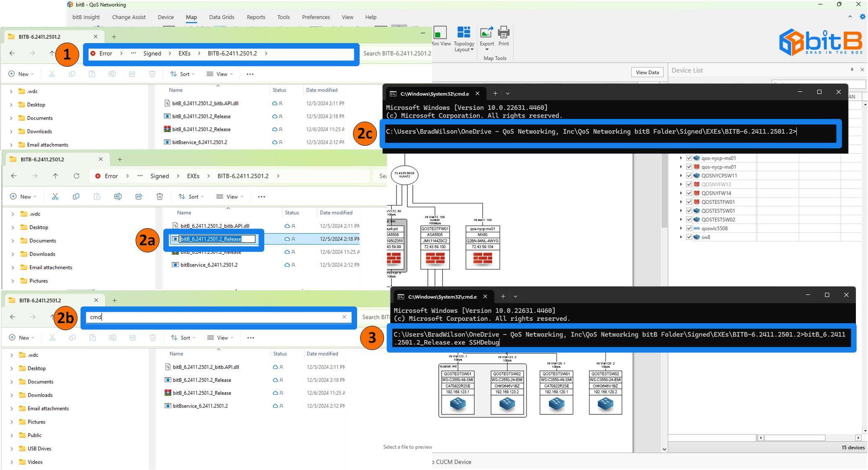Click the Share icon in the Explorer showing the renamed file
The image size is (868, 470).
139,196
